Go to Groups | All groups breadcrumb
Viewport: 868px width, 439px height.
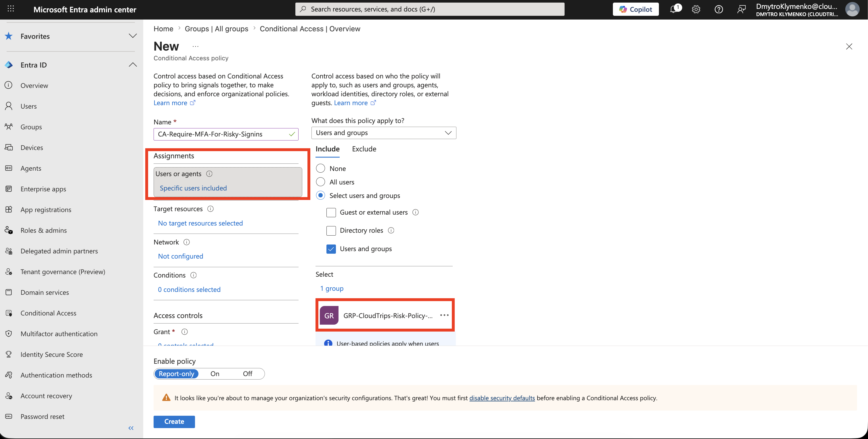217,29
